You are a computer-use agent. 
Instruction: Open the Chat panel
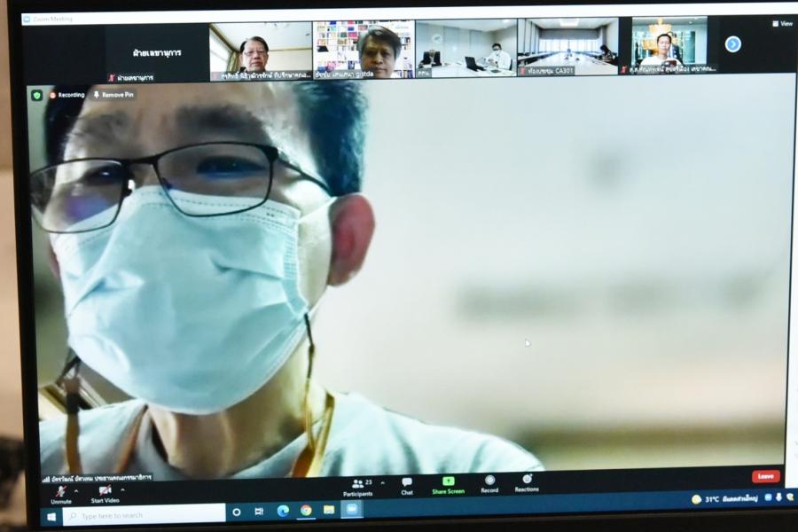pos(406,482)
